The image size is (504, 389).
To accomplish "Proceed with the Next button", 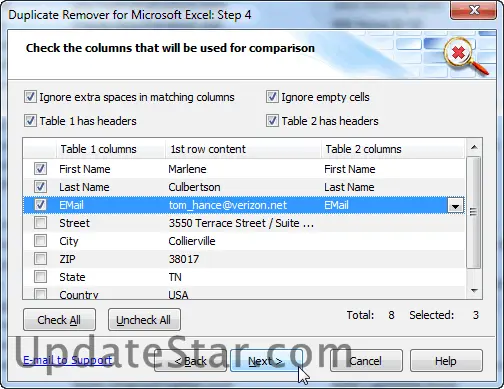I will [266, 361].
